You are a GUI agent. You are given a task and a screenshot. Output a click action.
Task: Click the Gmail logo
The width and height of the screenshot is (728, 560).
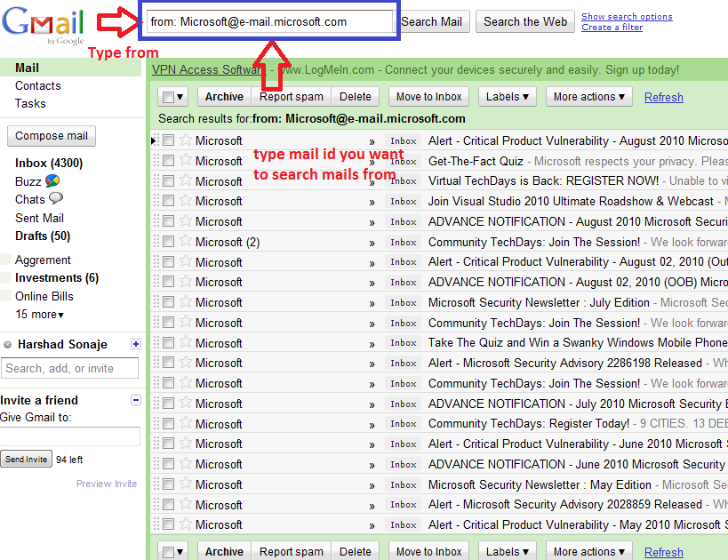click(x=44, y=24)
